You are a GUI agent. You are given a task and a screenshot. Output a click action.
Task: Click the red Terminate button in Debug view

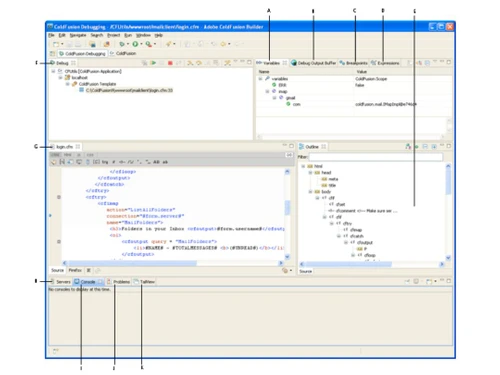(170, 63)
